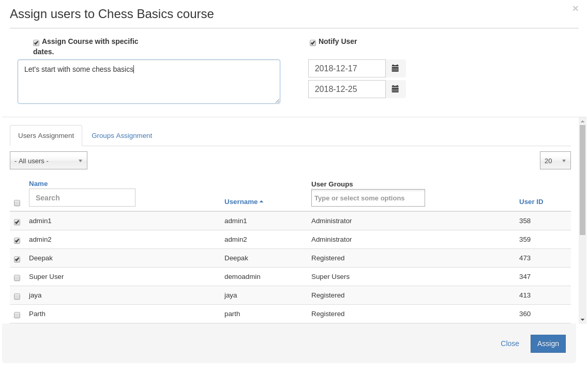Uncheck Assign Course with specific dates
588x391 pixels.
tap(36, 43)
